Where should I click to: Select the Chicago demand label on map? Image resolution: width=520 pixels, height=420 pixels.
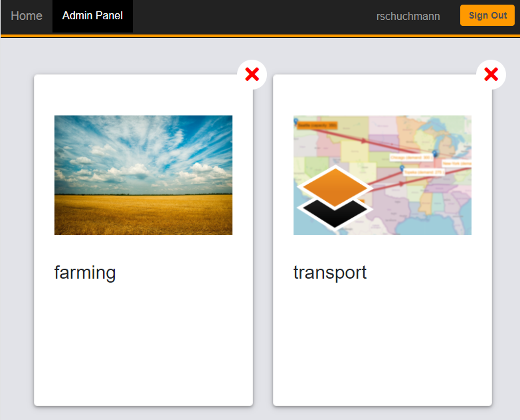[411, 157]
